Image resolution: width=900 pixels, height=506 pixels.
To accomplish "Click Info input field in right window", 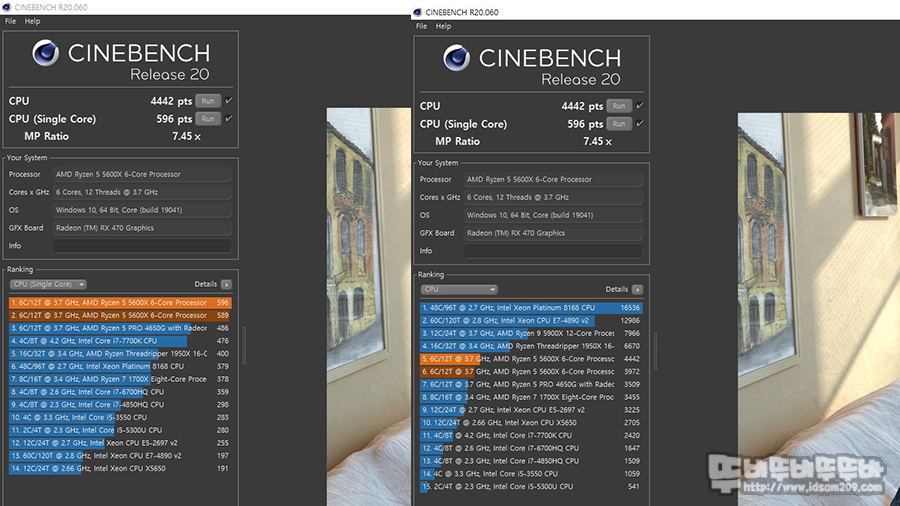I will tap(553, 251).
